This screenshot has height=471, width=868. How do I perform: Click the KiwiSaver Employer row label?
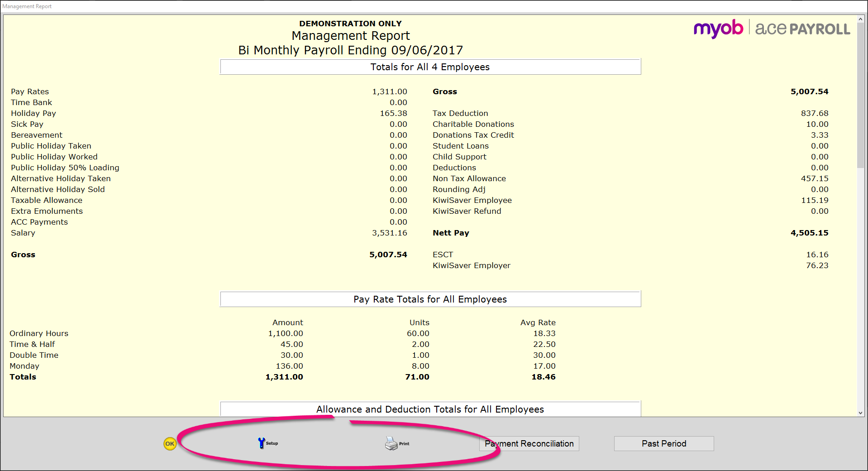click(471, 265)
